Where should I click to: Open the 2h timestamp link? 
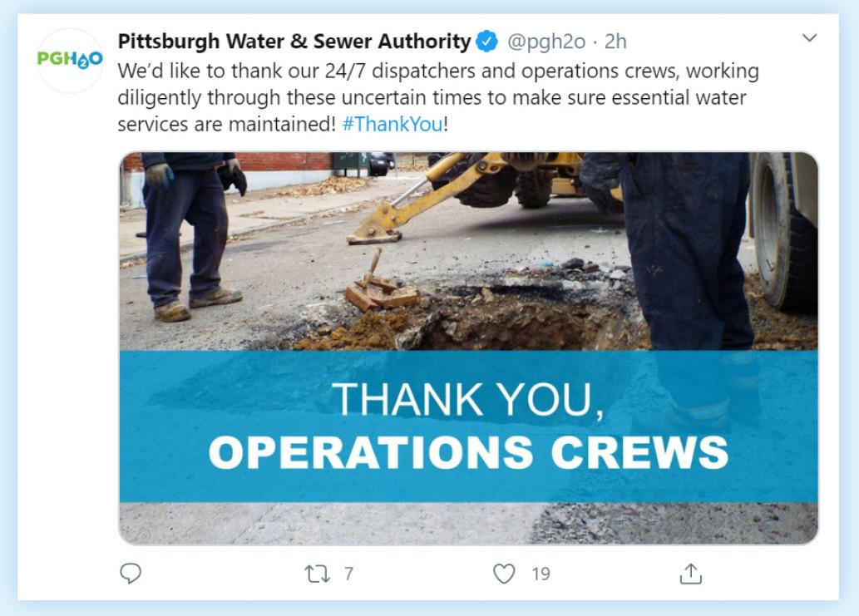tap(615, 42)
